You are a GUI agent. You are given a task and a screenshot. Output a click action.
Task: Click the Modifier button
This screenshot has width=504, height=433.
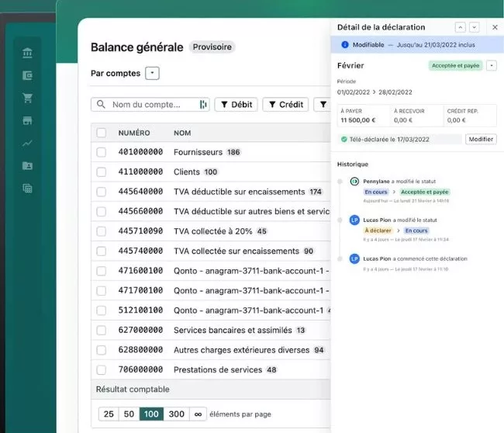tap(480, 140)
